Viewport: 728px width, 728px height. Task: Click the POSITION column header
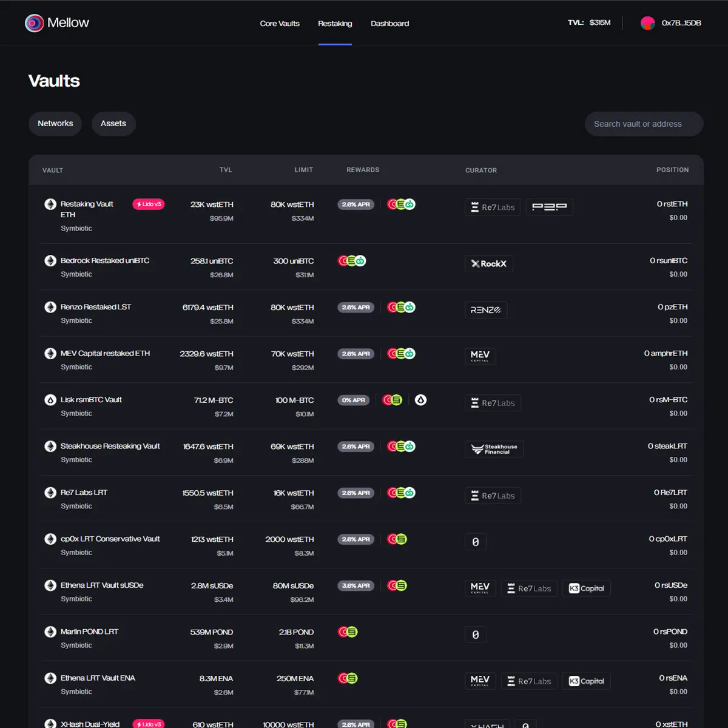coord(673,170)
